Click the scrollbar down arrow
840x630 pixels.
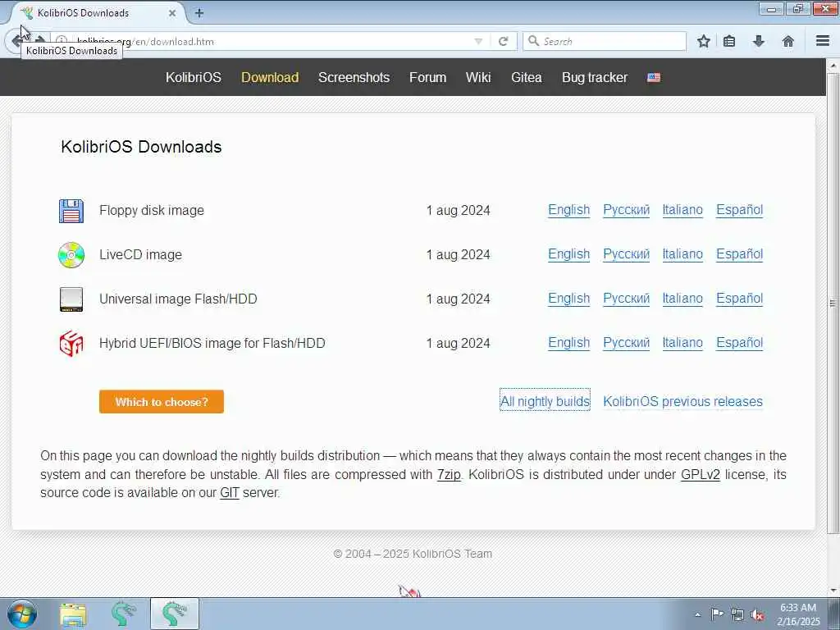(833, 591)
